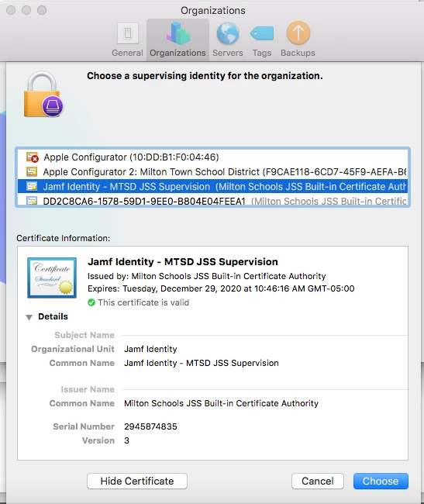The image size is (424, 504).
Task: Click 'This certificate is valid' text
Action: click(x=143, y=302)
